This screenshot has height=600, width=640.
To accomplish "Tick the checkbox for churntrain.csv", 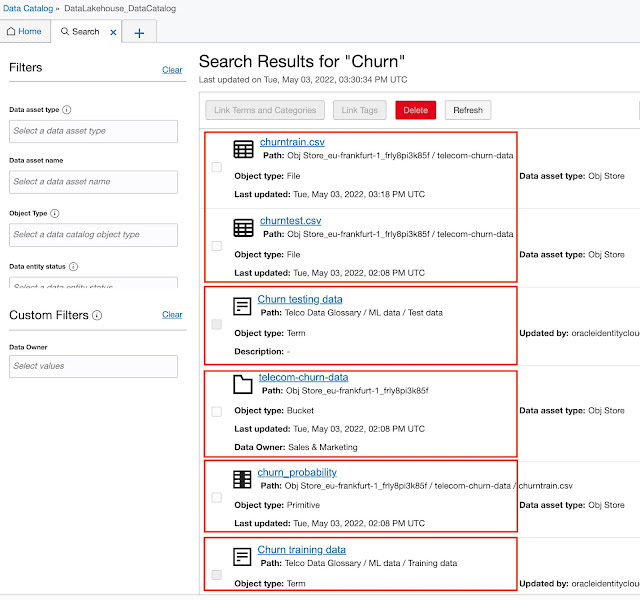I will point(217,167).
